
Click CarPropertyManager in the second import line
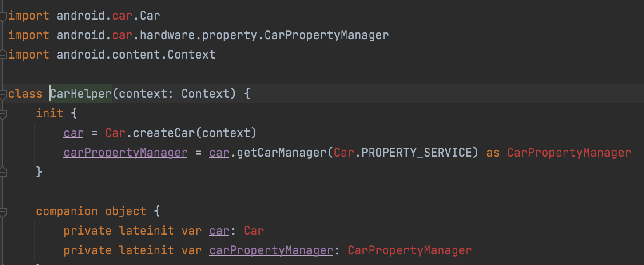[326, 35]
